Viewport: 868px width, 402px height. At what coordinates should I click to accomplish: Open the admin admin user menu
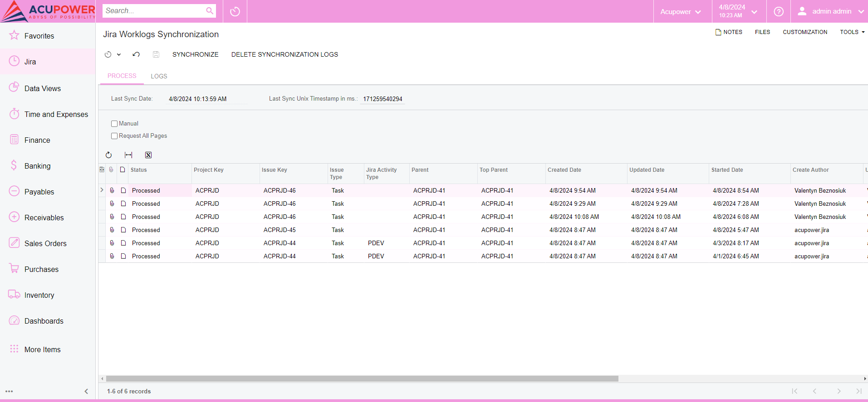pyautogui.click(x=830, y=11)
